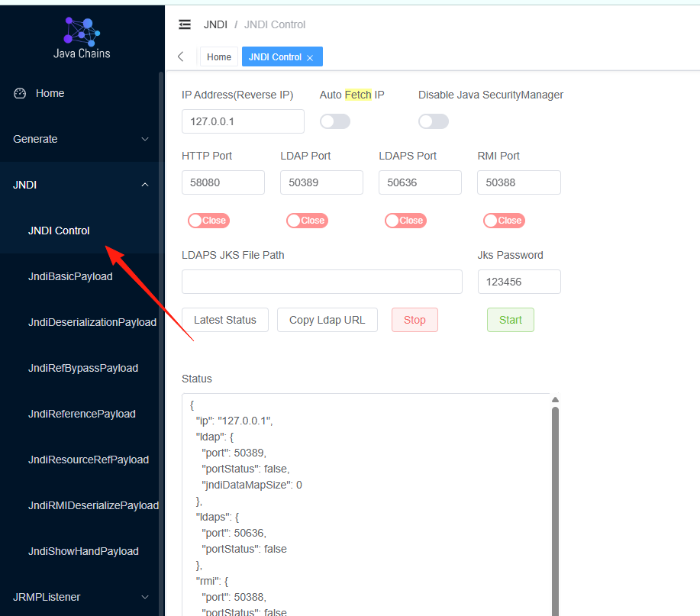Focus the IP Address input field
This screenshot has width=700, height=616.
pyautogui.click(x=243, y=121)
